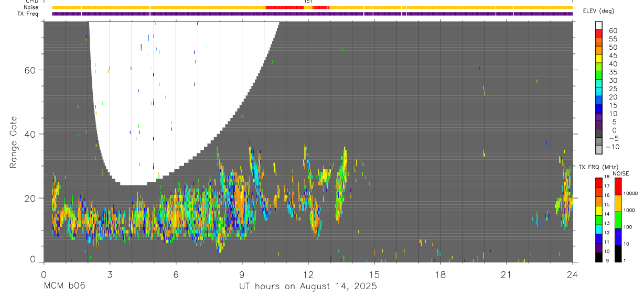Click the 3 hour tick label on the time axis

pyautogui.click(x=109, y=274)
